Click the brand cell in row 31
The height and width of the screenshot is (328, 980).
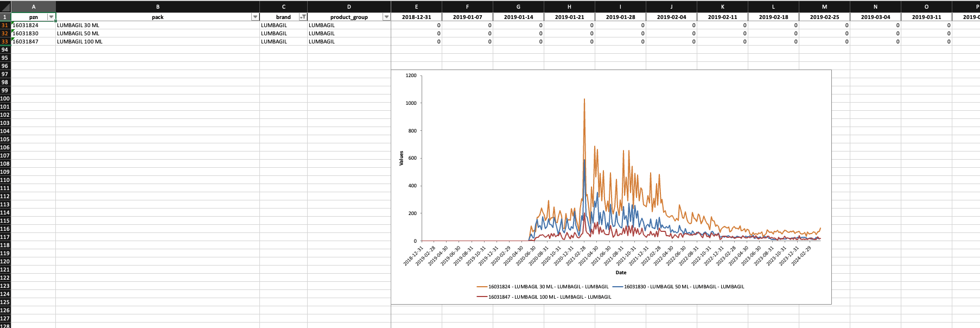(x=284, y=25)
